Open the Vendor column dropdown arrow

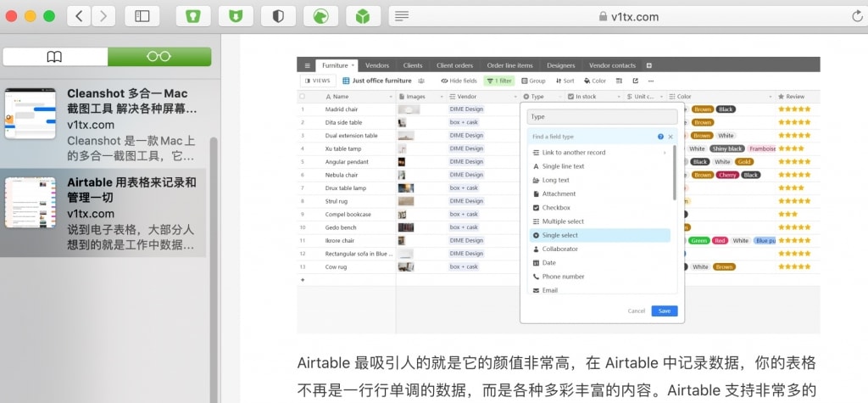(x=515, y=97)
